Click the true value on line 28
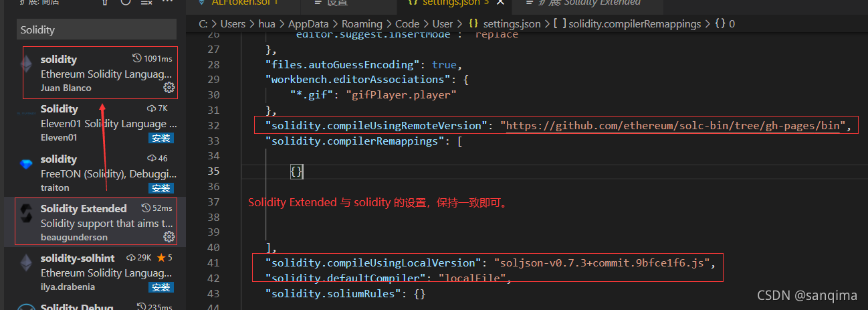 (x=444, y=65)
